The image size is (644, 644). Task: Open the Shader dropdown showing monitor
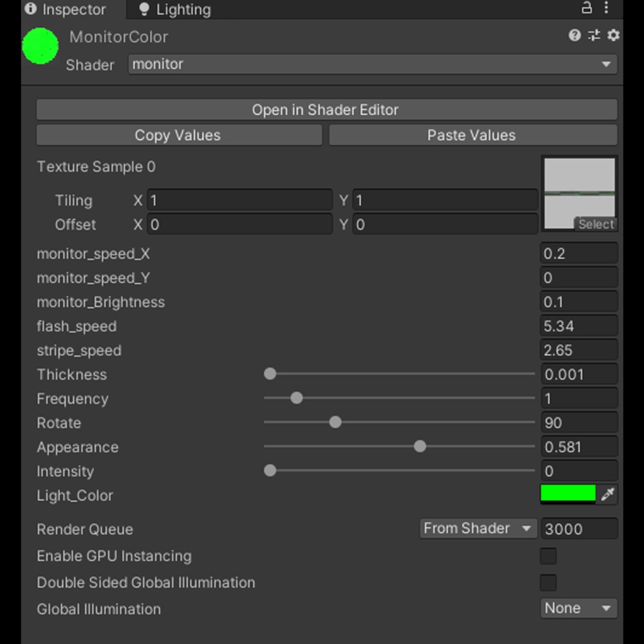click(x=372, y=64)
